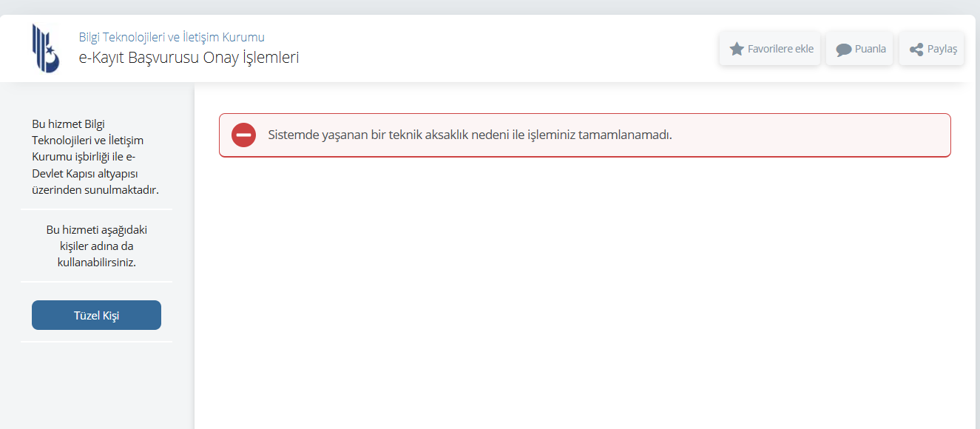Open Bilgi Teknolojileri ve İletişim Kurumu link
This screenshot has height=429, width=980.
[172, 37]
